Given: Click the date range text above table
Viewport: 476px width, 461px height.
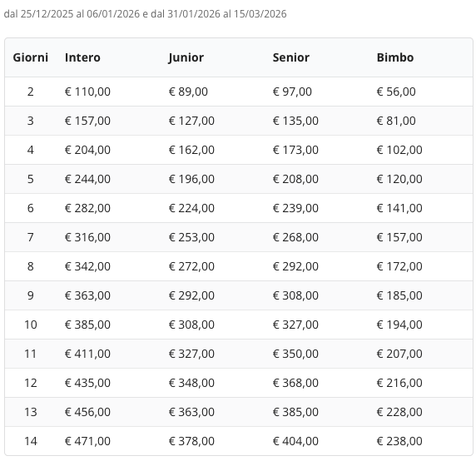Looking at the screenshot, I should tap(145, 14).
